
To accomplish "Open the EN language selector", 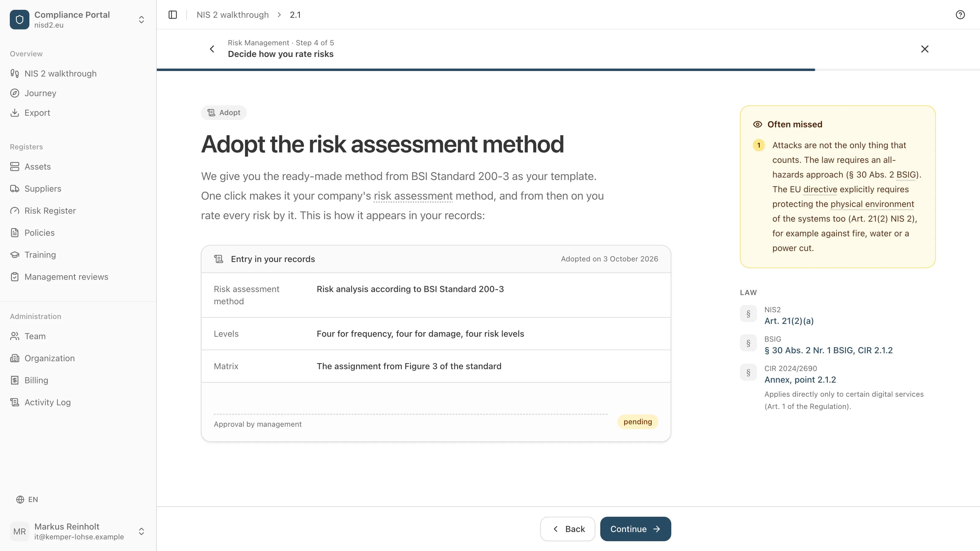I will coord(27,499).
